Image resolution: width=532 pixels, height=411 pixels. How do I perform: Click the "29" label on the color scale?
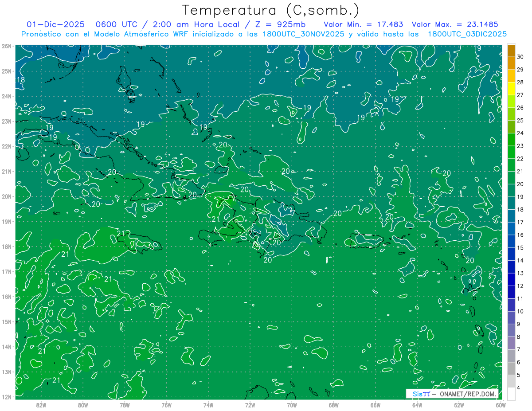520,70
